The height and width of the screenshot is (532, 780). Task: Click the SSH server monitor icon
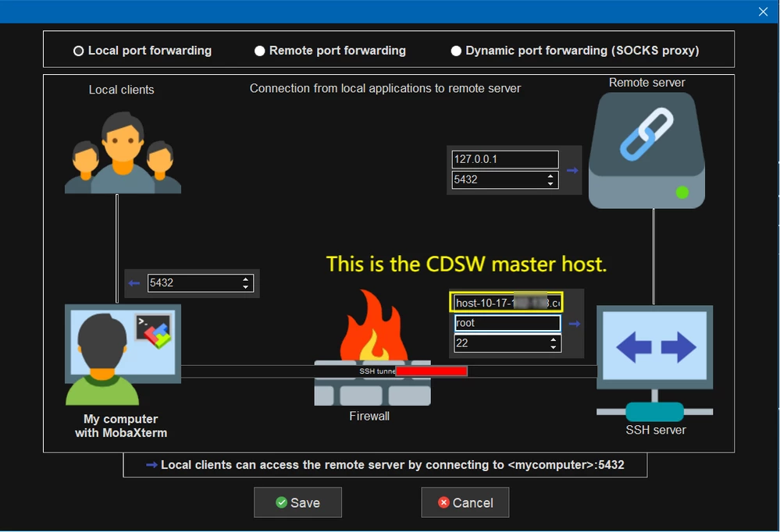point(654,348)
